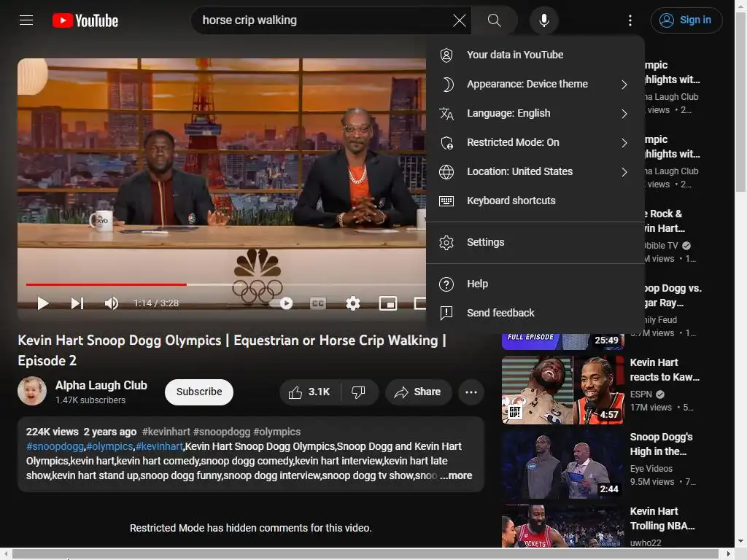The width and height of the screenshot is (747, 560).
Task: Close the three-dot settings menu
Action: [x=630, y=20]
